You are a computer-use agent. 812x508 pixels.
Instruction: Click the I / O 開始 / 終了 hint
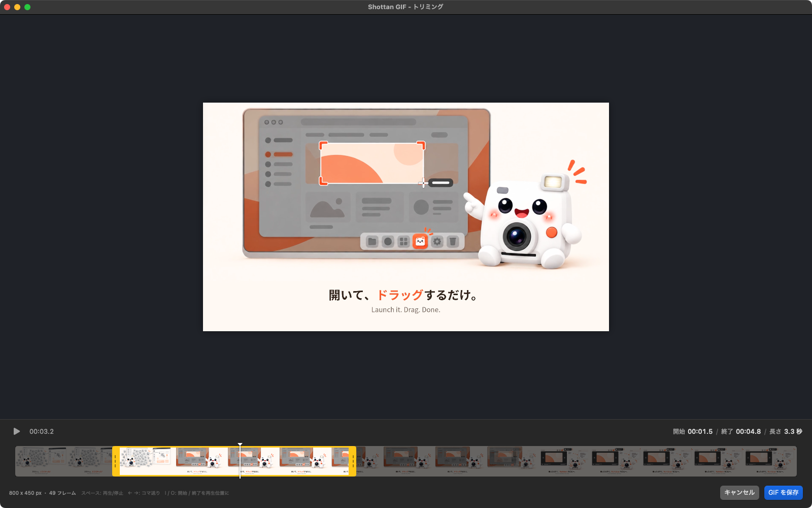[197, 493]
